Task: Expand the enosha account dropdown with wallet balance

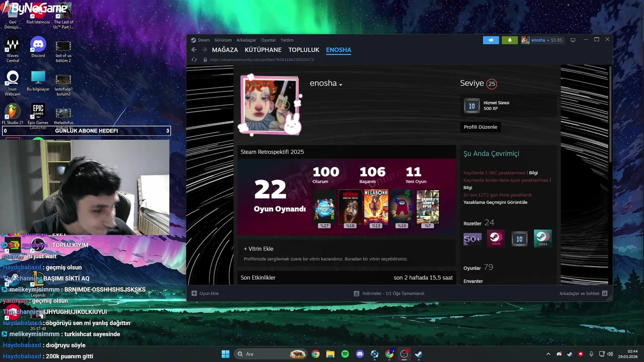Action: (x=542, y=40)
